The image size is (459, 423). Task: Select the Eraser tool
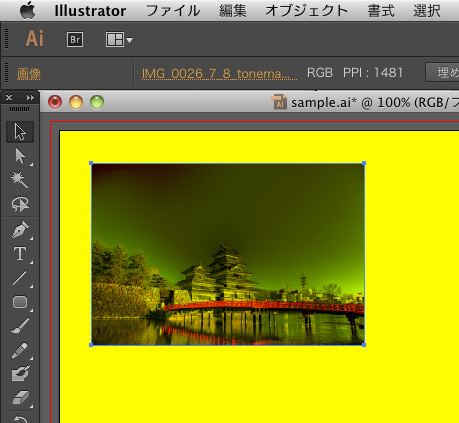tap(20, 398)
